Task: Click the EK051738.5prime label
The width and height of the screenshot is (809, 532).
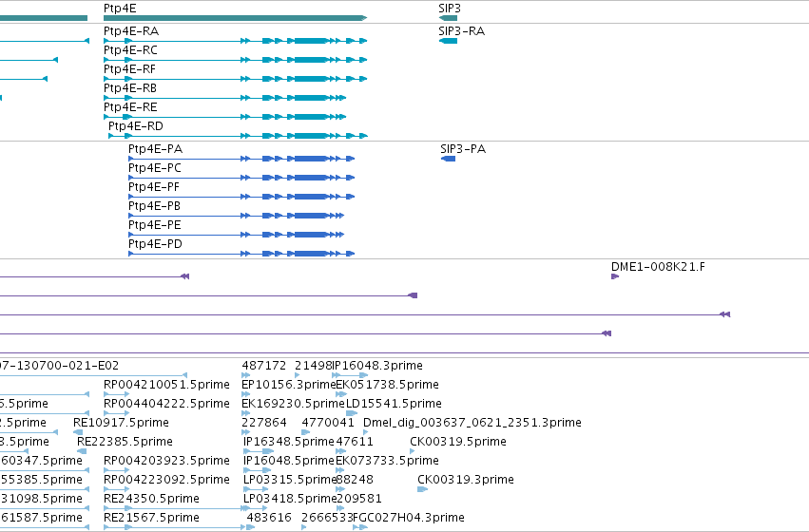Action: click(388, 385)
